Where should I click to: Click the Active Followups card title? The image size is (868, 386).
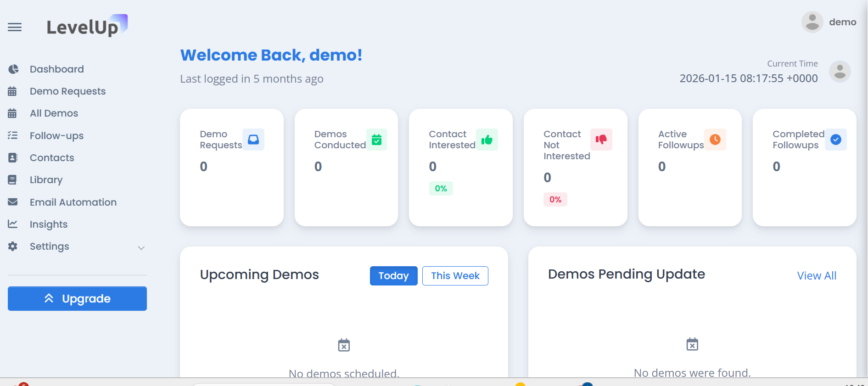click(681, 140)
